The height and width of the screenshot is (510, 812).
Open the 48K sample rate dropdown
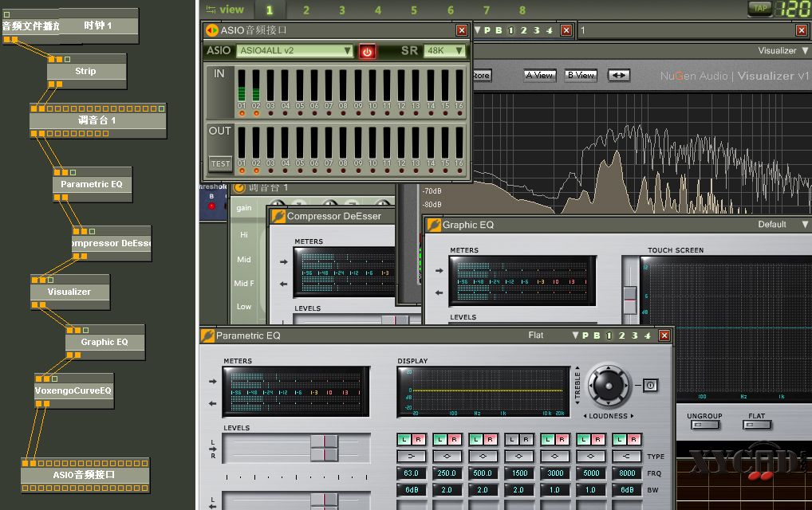444,51
